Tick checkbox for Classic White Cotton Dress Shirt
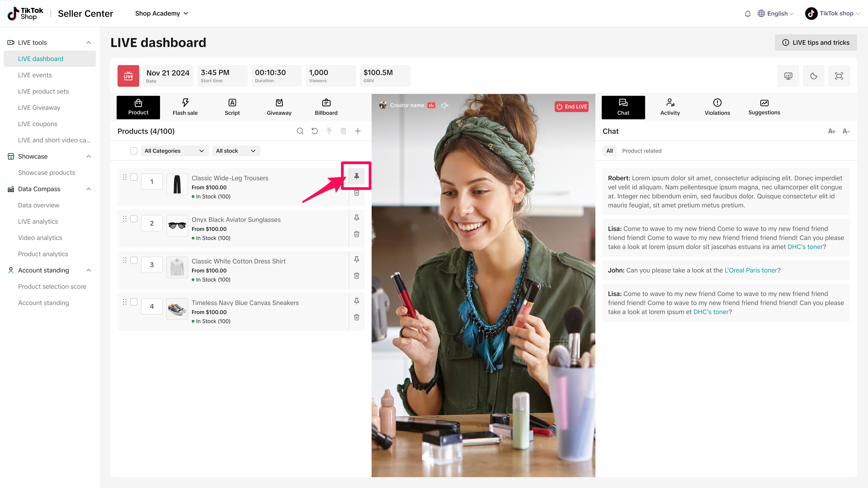 coord(134,260)
